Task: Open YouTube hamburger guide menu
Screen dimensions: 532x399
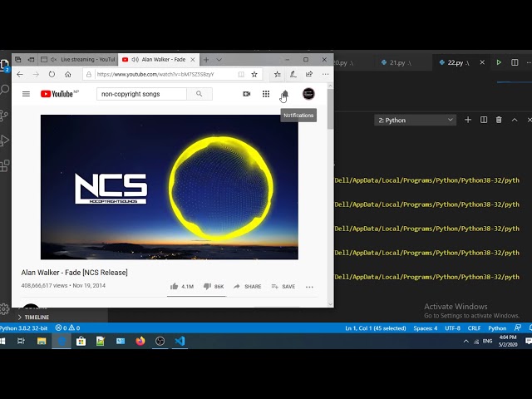Action: tap(26, 94)
